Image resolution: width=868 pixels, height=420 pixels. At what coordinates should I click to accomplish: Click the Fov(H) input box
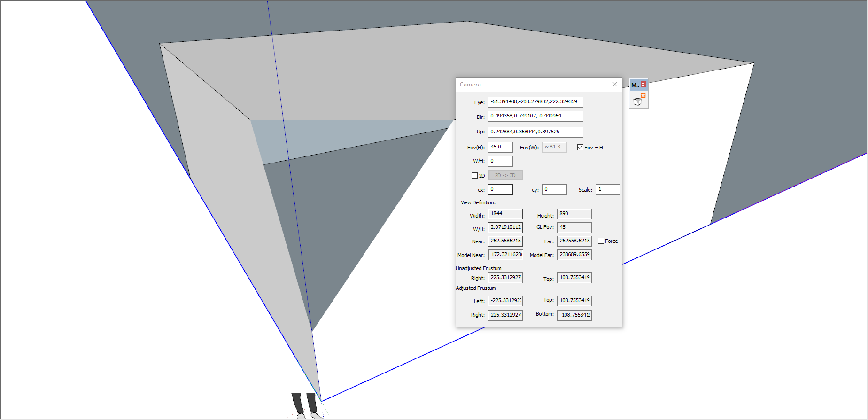(x=500, y=147)
